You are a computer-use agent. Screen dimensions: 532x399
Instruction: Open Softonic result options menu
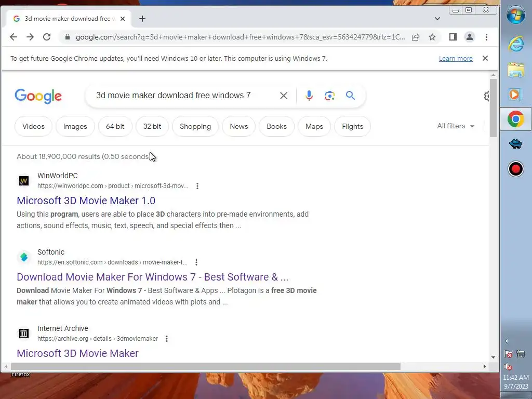(196, 262)
